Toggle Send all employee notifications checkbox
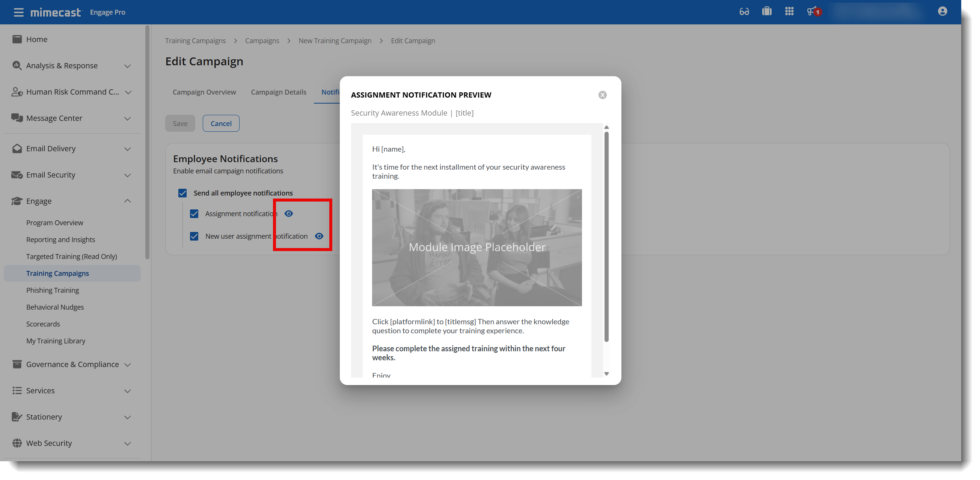Screen dimensions: 980x480 click(x=182, y=193)
